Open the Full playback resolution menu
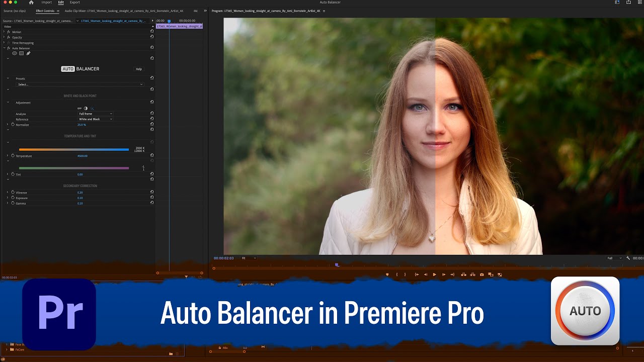This screenshot has width=644, height=362. click(x=614, y=258)
